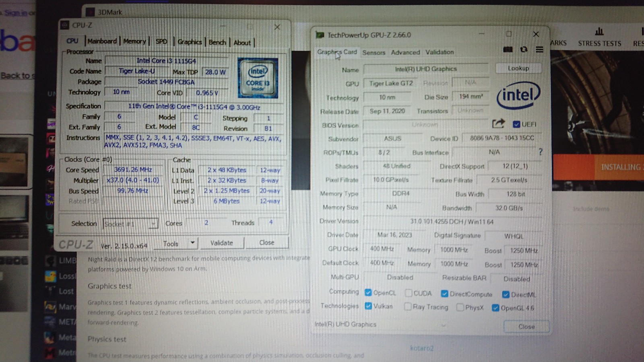Viewport: 644px width, 362px height.
Task: Toggle the PhysX checkbox
Action: (460, 307)
